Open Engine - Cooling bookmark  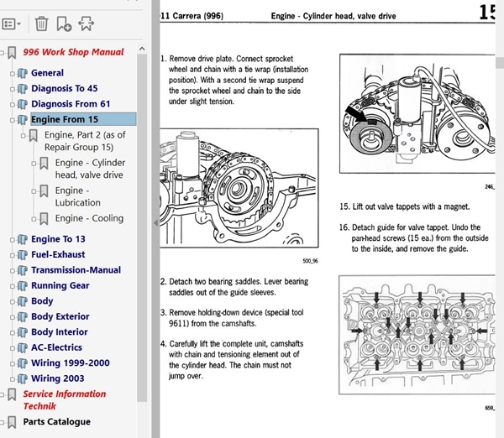click(x=89, y=218)
